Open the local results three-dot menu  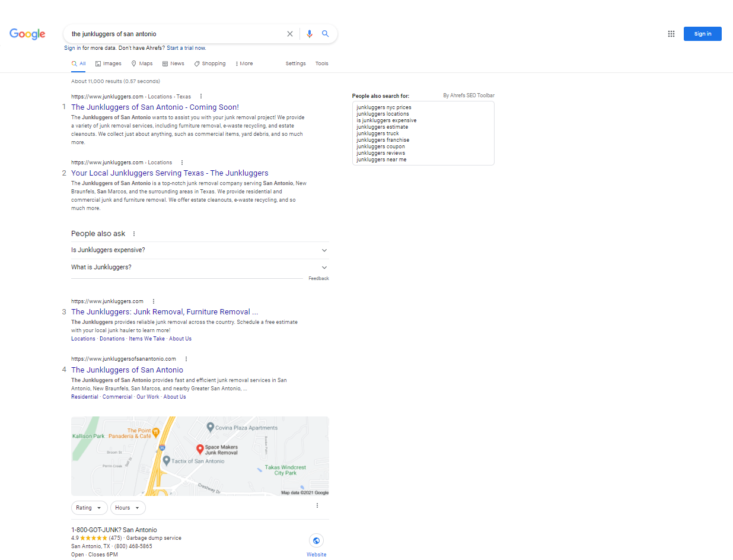(317, 505)
